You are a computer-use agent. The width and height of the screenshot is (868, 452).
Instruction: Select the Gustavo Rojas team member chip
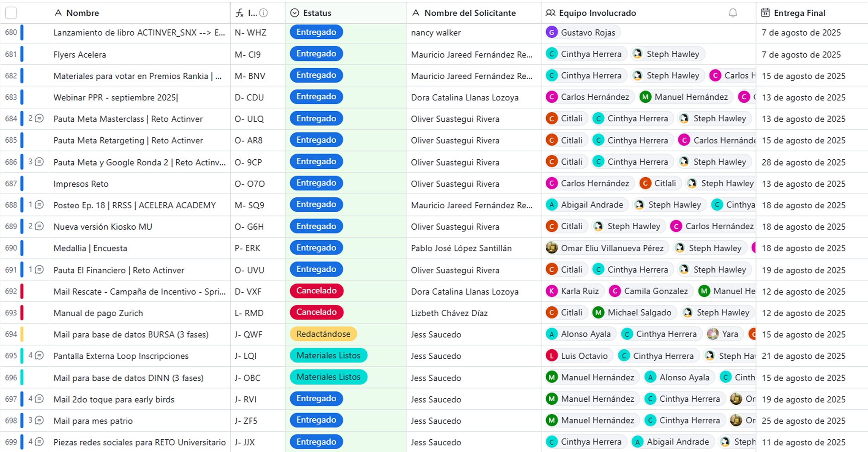[582, 32]
